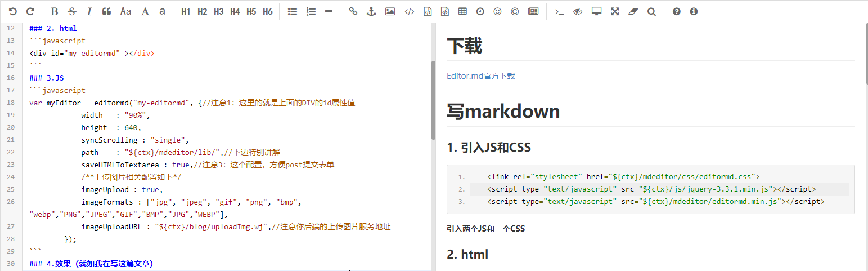Screen dimensions: 868x271
Task: Insert an unordered bullet list
Action: point(293,11)
